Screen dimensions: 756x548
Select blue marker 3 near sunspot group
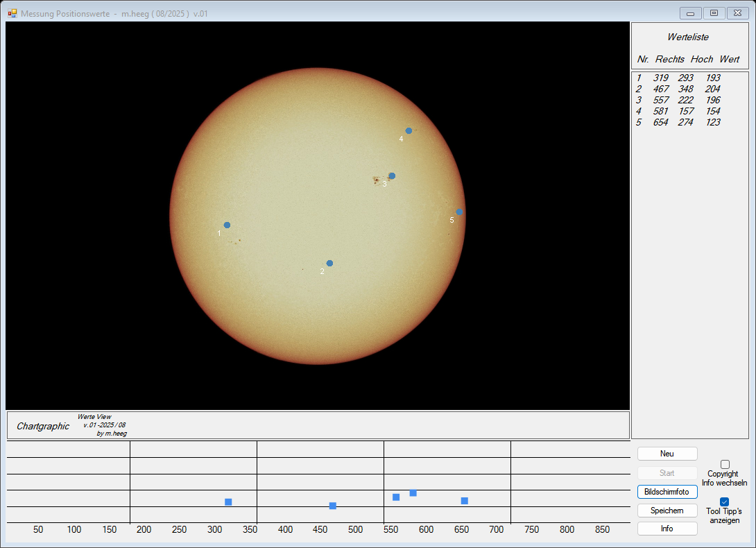coord(392,175)
